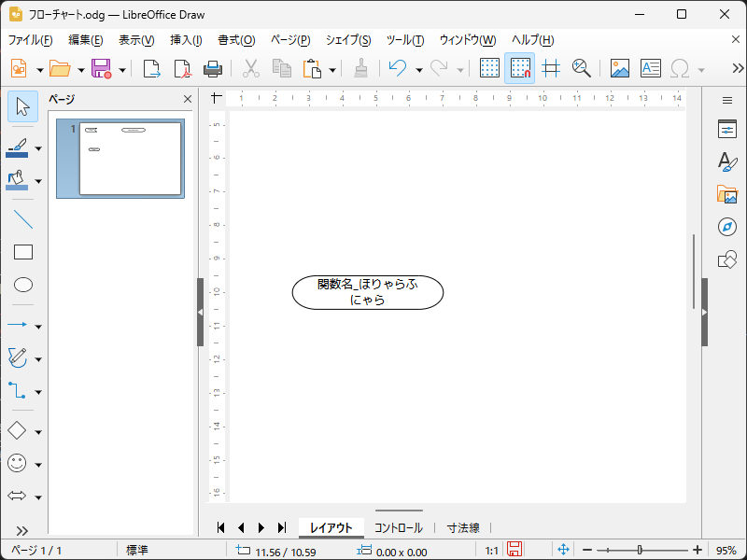The image size is (747, 560).
Task: Choose the Ellipse tool
Action: (x=22, y=285)
